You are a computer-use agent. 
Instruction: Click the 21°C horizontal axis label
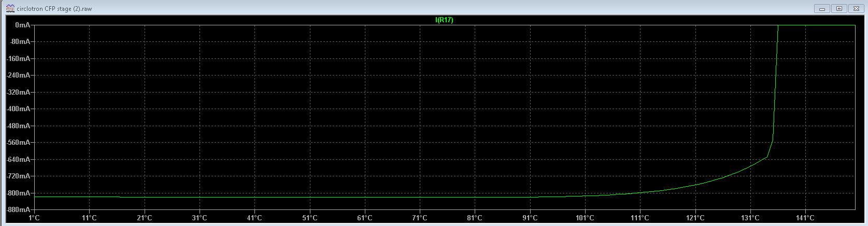(x=145, y=218)
